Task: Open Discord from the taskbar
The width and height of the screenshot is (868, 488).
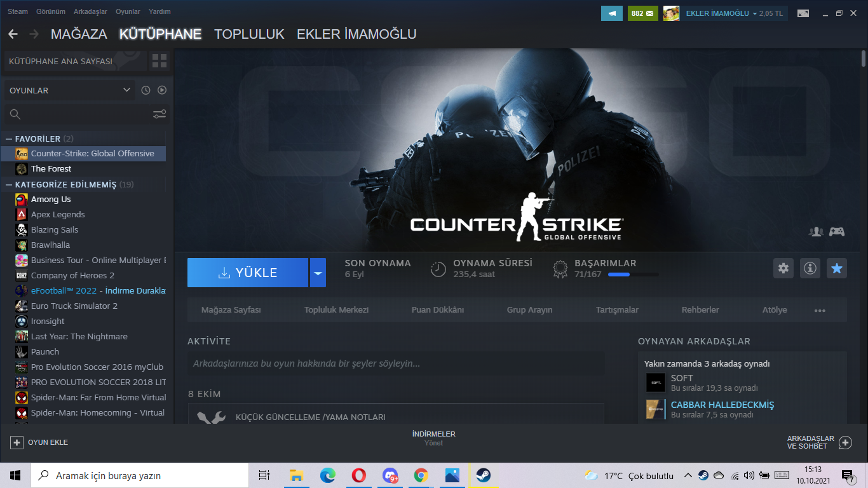Action: pyautogui.click(x=390, y=475)
